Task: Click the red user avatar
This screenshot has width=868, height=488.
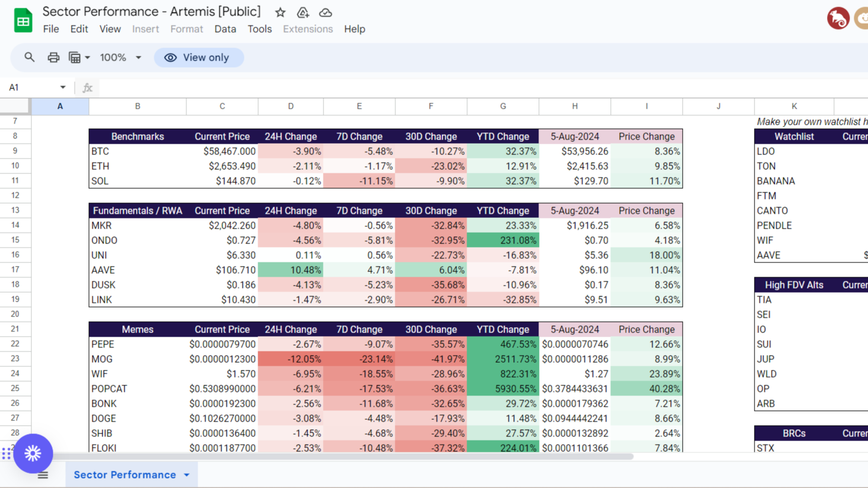Action: coord(838,18)
